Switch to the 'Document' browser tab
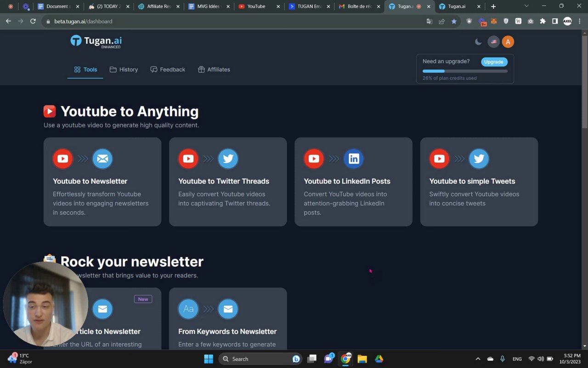588x368 pixels. (x=58, y=6)
